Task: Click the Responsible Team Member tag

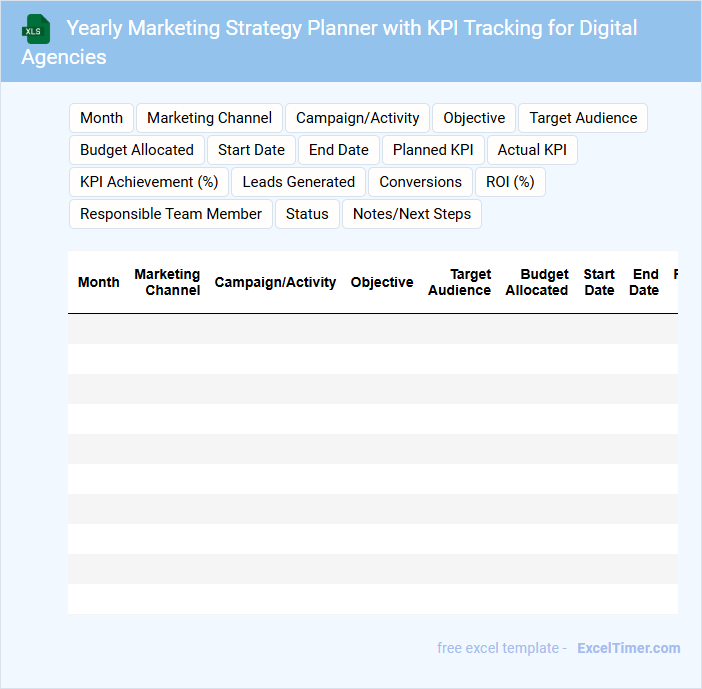Action: (x=171, y=214)
